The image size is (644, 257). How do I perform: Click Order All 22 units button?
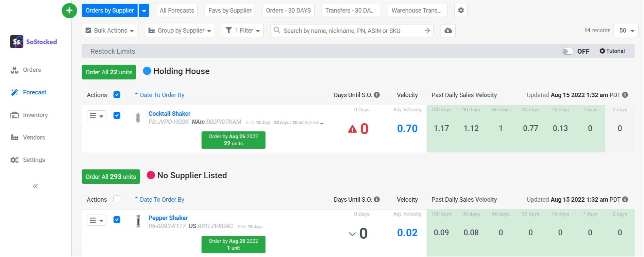tap(109, 72)
